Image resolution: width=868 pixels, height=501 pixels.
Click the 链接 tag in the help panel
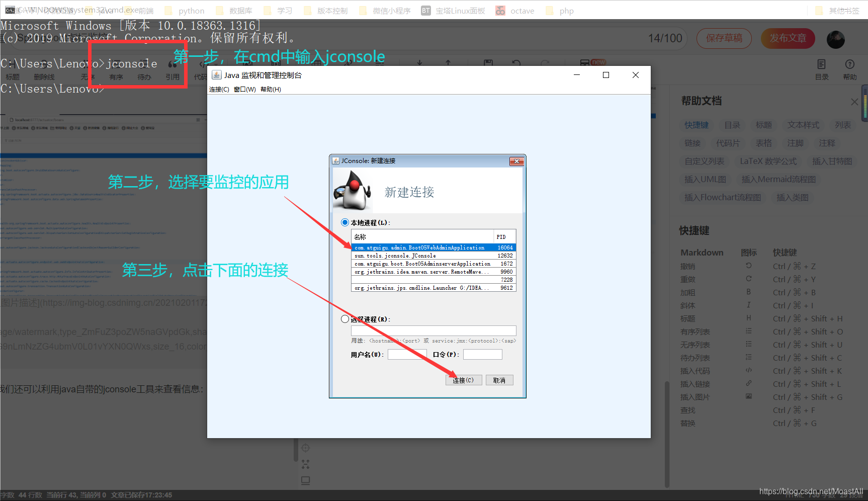(x=692, y=143)
